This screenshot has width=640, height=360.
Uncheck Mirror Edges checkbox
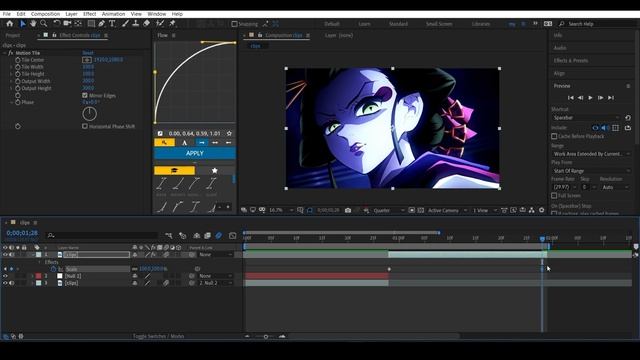(x=85, y=95)
